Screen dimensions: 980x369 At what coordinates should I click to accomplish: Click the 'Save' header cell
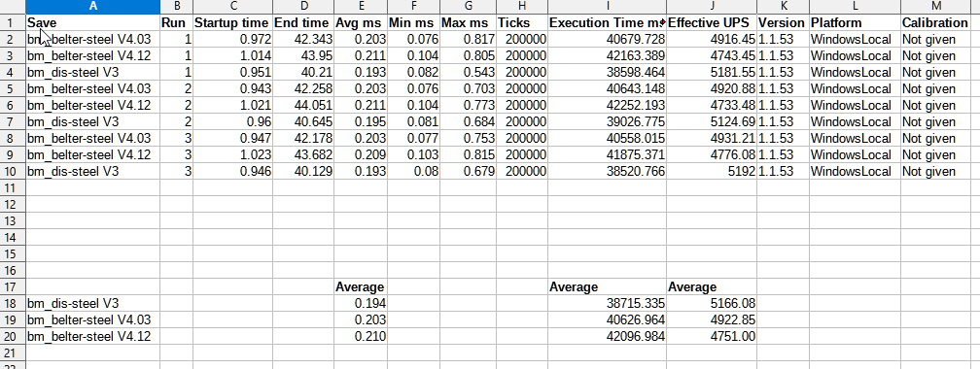[x=93, y=22]
